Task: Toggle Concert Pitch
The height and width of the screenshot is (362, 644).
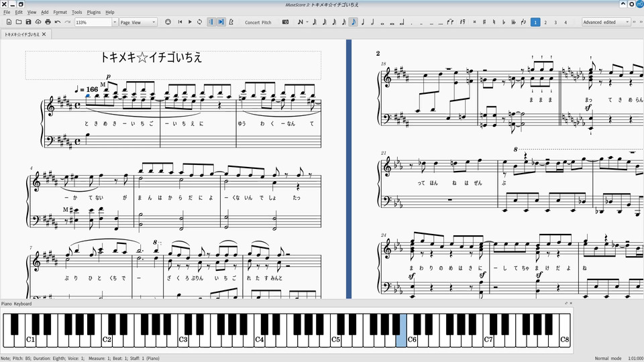Action: pos(258,23)
